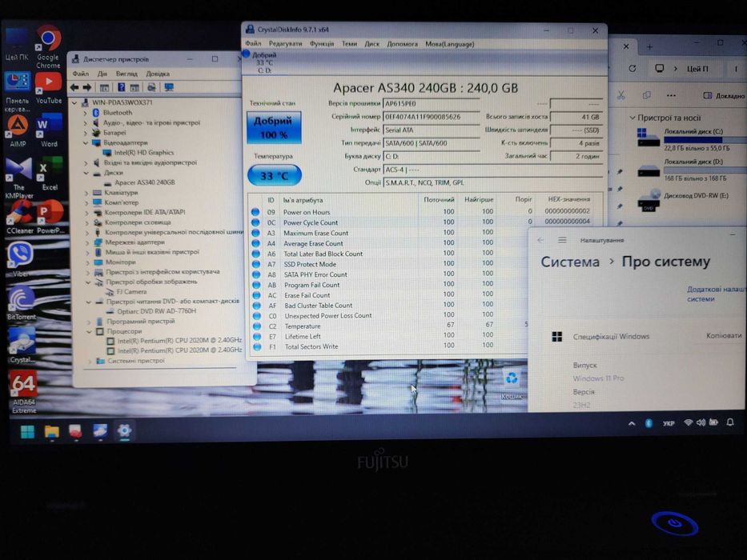The image size is (747, 560).
Task: Click Копіювати button in Settings
Action: click(724, 336)
